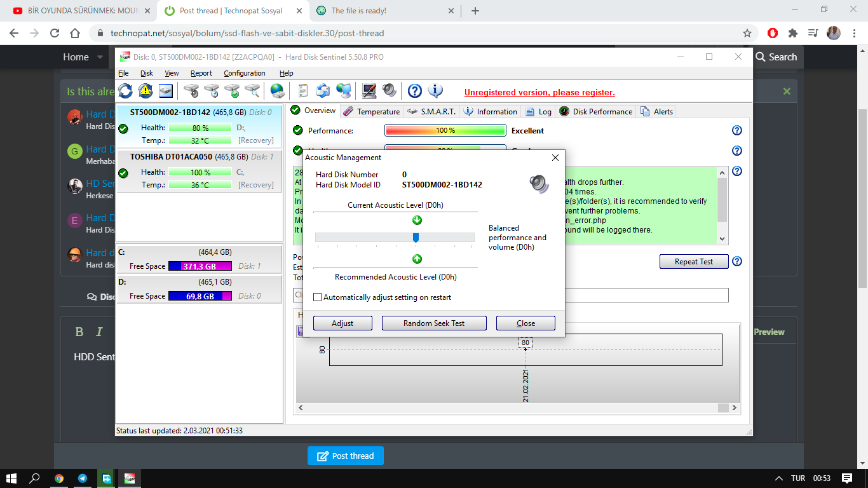868x488 pixels.
Task: Switch to the Temperature tab
Action: click(x=372, y=111)
